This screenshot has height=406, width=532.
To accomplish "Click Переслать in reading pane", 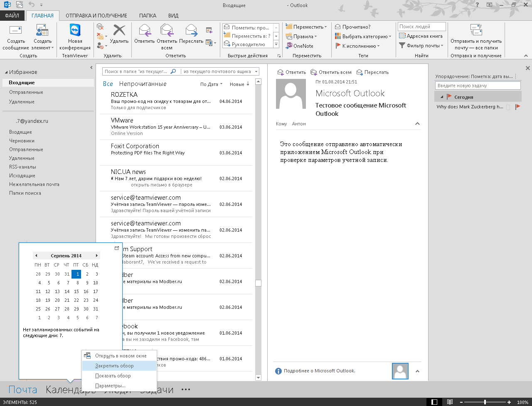I will 372,72.
